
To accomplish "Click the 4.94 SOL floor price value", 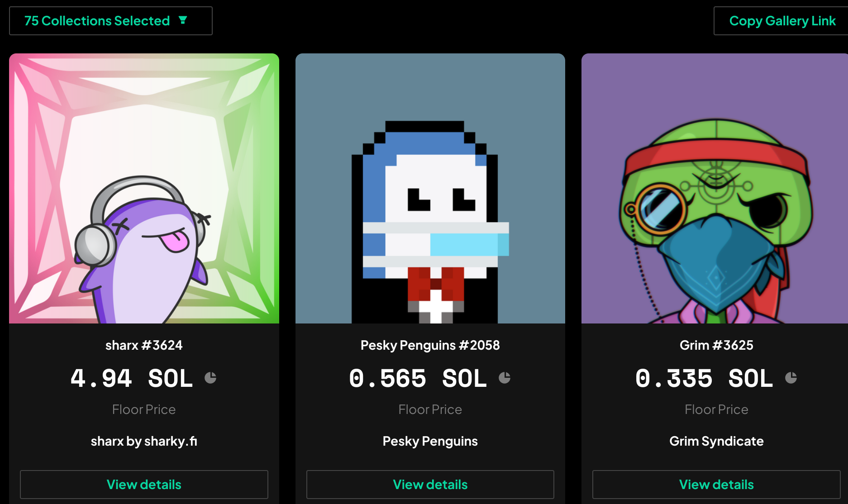I will click(x=132, y=378).
